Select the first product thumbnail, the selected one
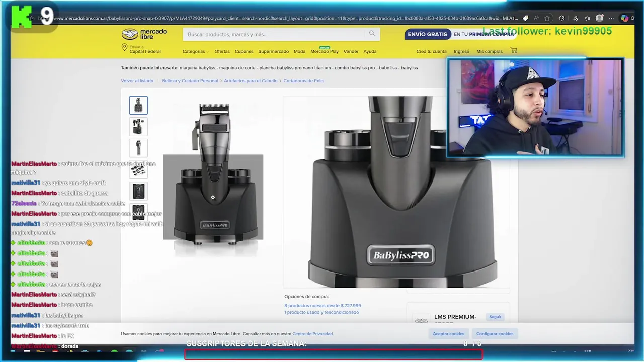The height and width of the screenshot is (362, 644). pyautogui.click(x=138, y=105)
